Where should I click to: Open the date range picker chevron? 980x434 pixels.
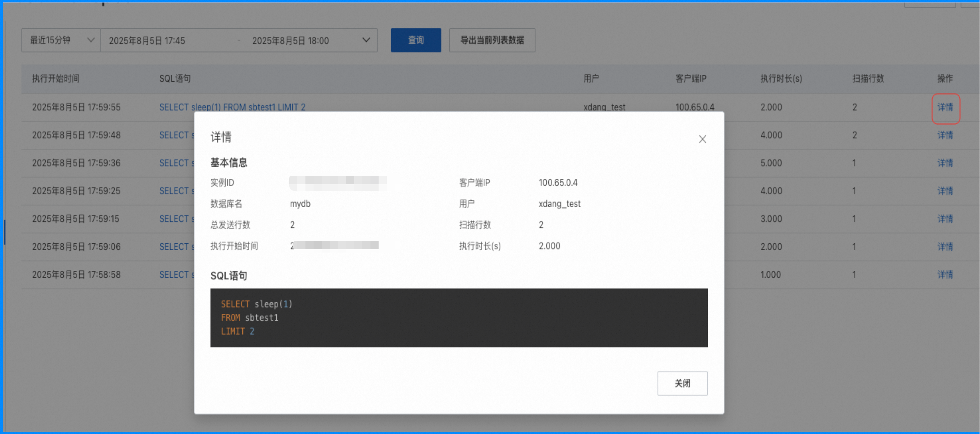[366, 40]
